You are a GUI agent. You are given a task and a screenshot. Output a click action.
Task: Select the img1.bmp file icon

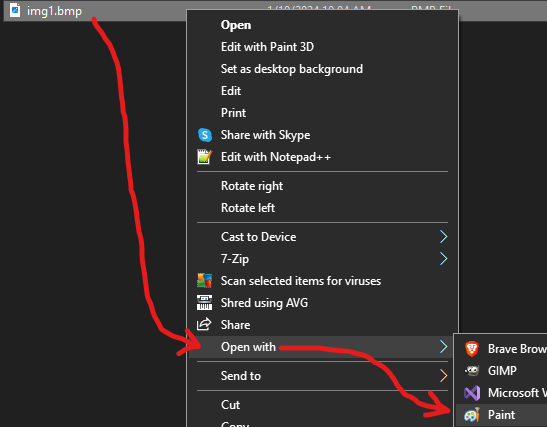(15, 10)
